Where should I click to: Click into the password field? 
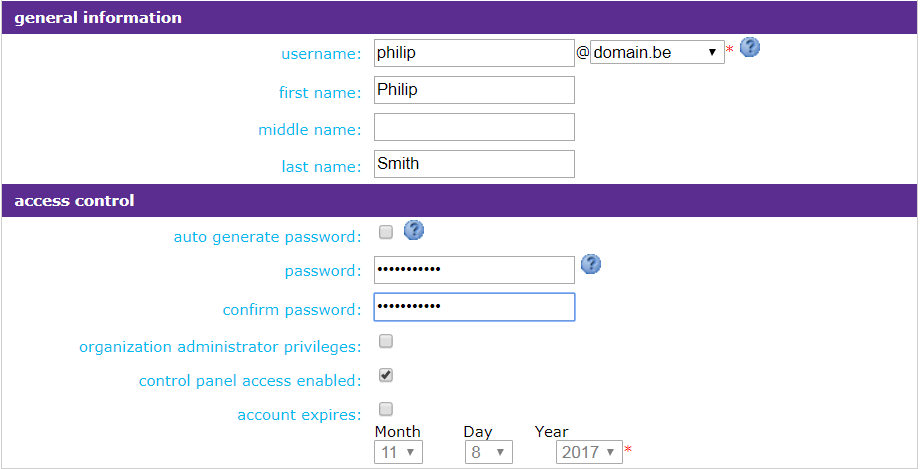pyautogui.click(x=474, y=270)
